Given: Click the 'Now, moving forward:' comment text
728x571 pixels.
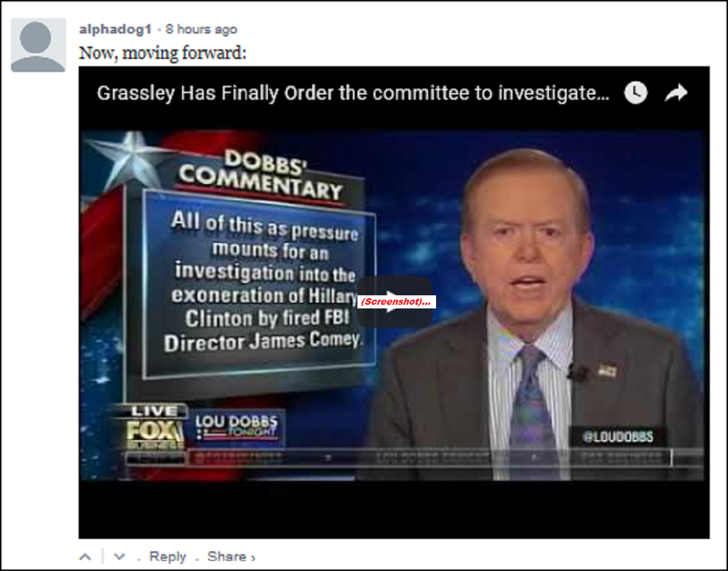Looking at the screenshot, I should click(x=162, y=53).
